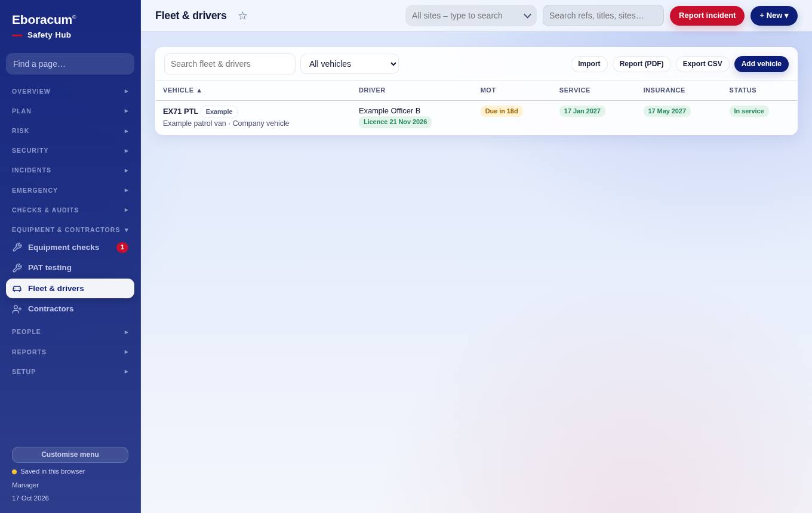Focus the Find a page search box
Image resolution: width=812 pixels, height=513 pixels.
70,64
